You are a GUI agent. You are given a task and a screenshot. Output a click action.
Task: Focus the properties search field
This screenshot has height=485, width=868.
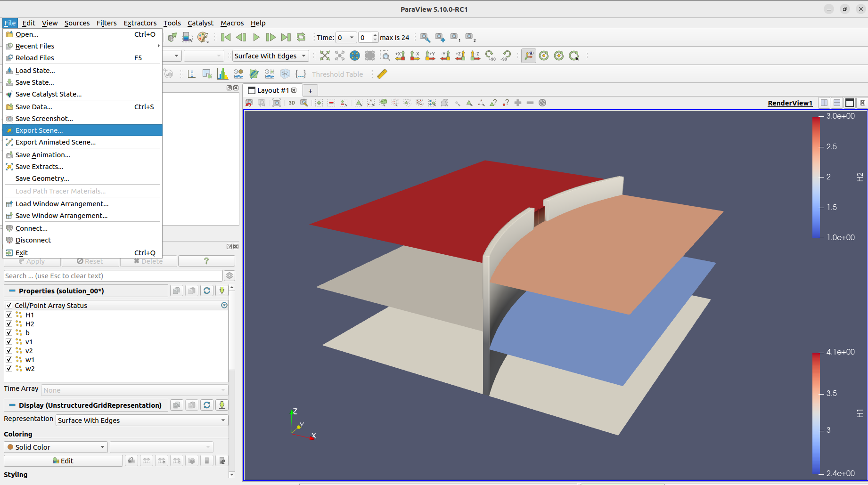click(x=113, y=275)
